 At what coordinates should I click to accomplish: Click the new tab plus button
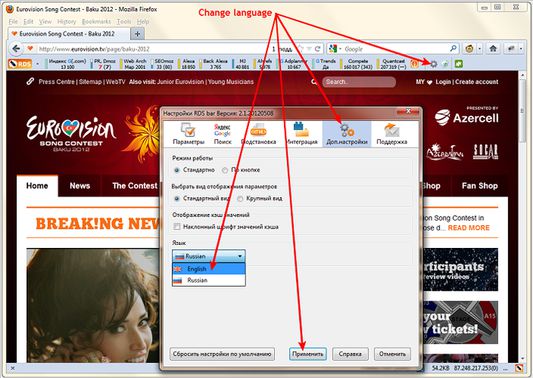click(137, 34)
